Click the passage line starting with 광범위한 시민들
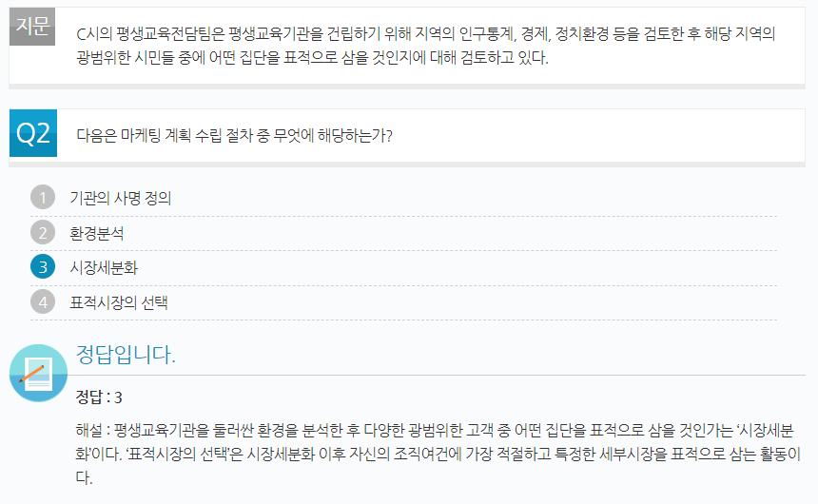The image size is (818, 504). [313, 57]
